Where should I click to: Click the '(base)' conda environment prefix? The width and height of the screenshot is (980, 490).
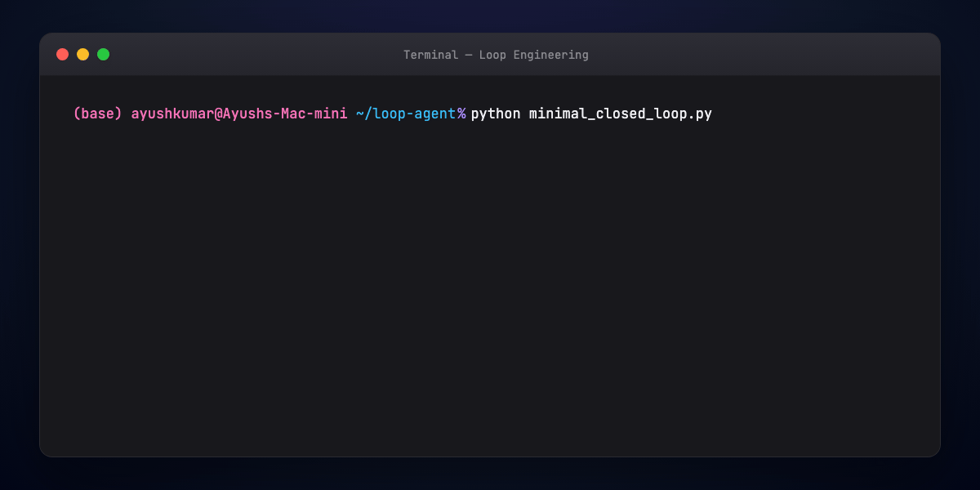point(98,114)
